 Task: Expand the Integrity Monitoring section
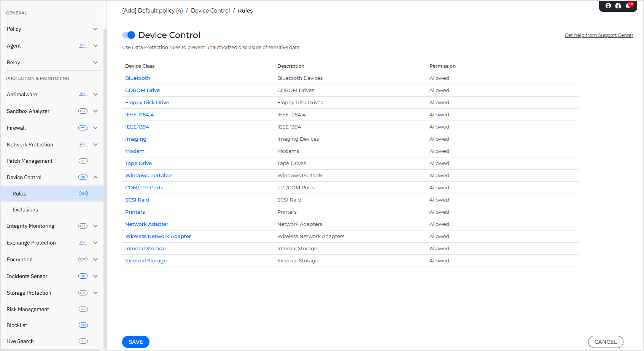95,226
